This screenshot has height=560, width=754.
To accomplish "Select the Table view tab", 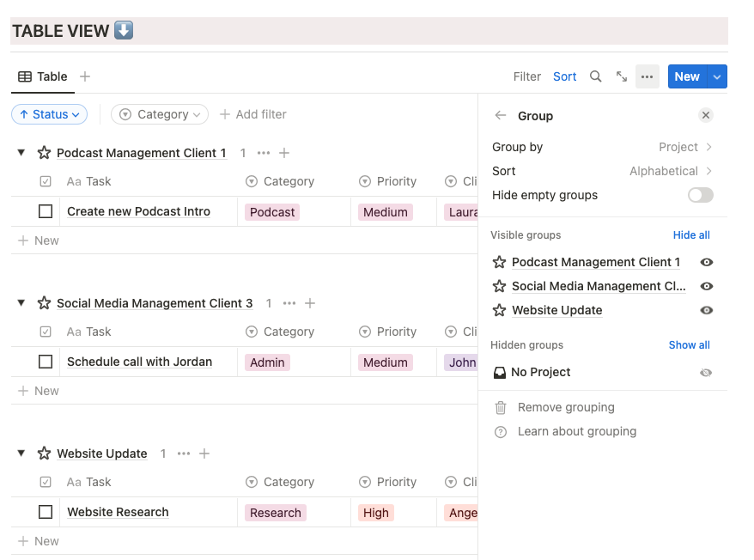I will click(43, 76).
